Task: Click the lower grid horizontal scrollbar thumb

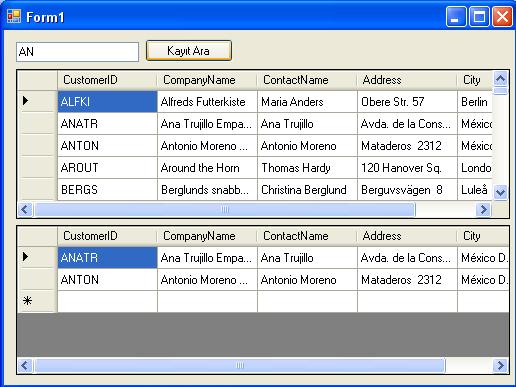Action: coord(240,365)
